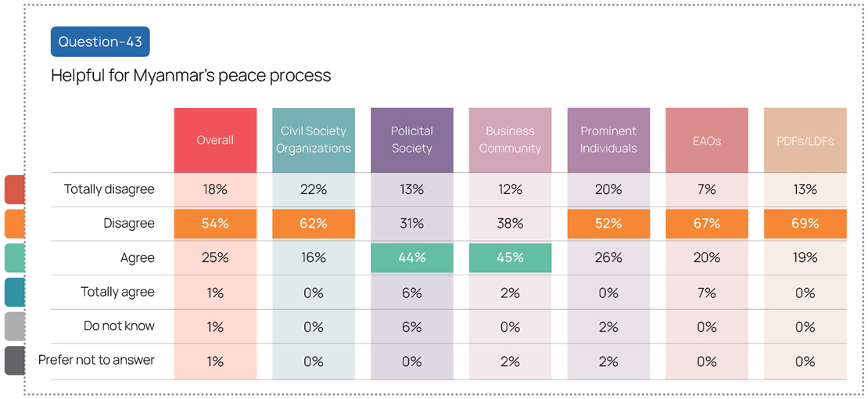Screen dimensions: 868x399
Task: Choose the light gray Do not know swatch
Action: tap(14, 326)
